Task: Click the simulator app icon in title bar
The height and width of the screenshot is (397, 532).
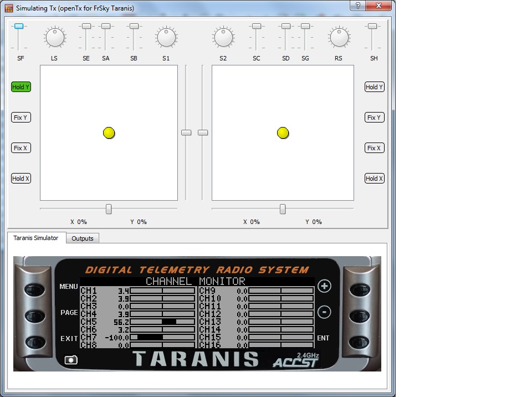Action: coord(9,8)
